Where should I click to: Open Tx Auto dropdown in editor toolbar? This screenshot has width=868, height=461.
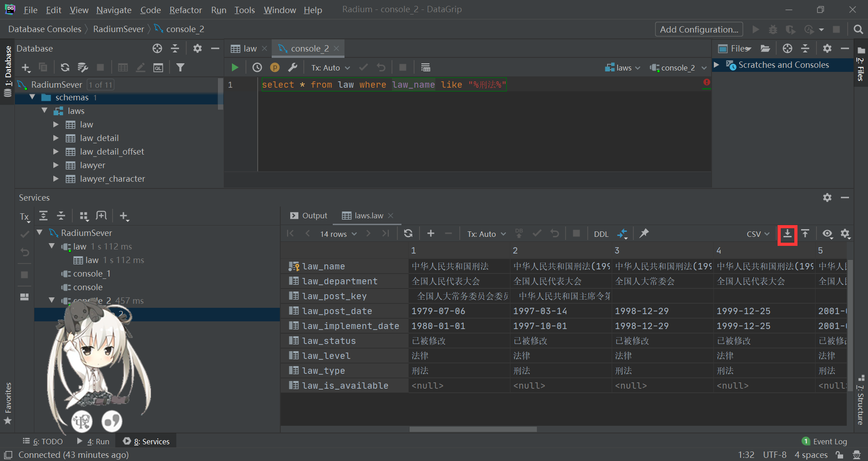[x=330, y=67]
